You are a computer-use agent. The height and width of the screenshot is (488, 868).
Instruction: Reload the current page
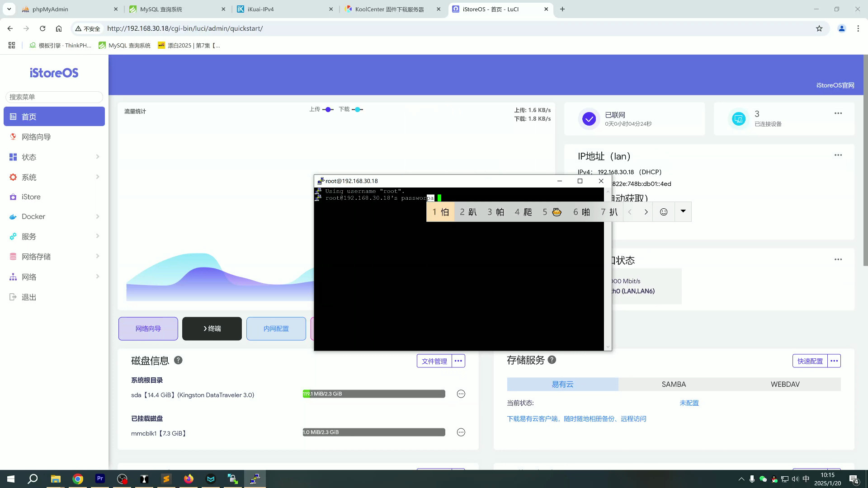click(42, 28)
